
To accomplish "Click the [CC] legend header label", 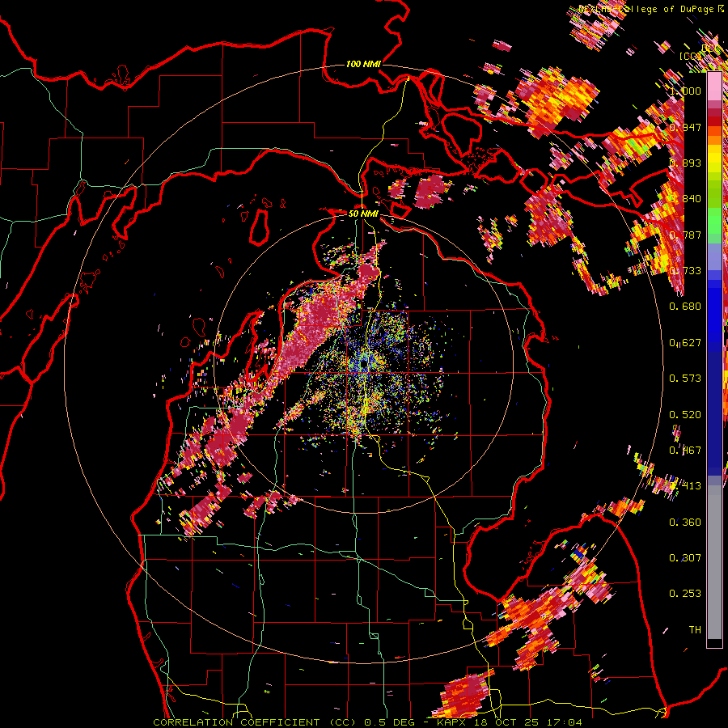I will tap(690, 56).
